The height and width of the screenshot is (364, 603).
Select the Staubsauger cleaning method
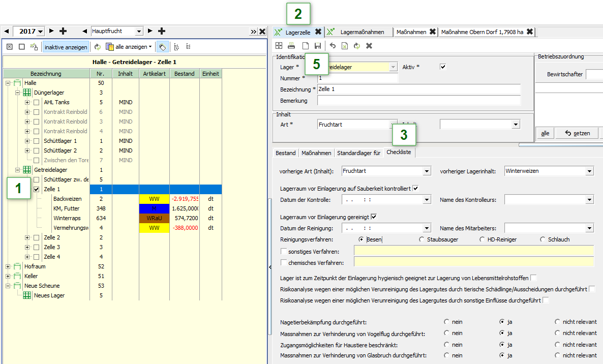coord(421,239)
